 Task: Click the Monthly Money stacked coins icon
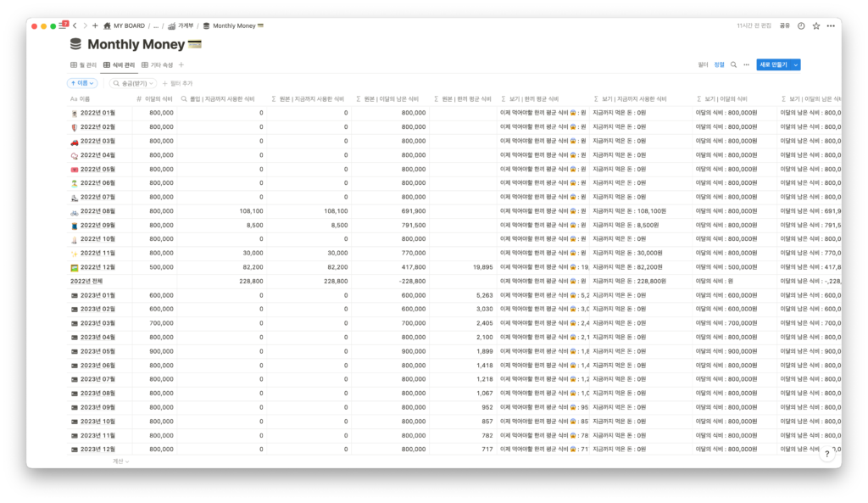point(76,44)
